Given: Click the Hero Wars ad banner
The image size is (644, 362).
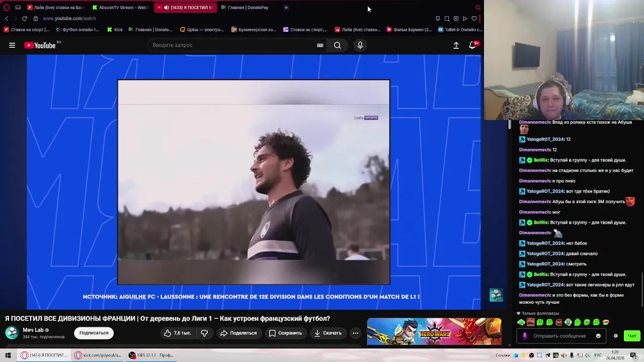Looking at the screenshot, I should click(x=434, y=332).
